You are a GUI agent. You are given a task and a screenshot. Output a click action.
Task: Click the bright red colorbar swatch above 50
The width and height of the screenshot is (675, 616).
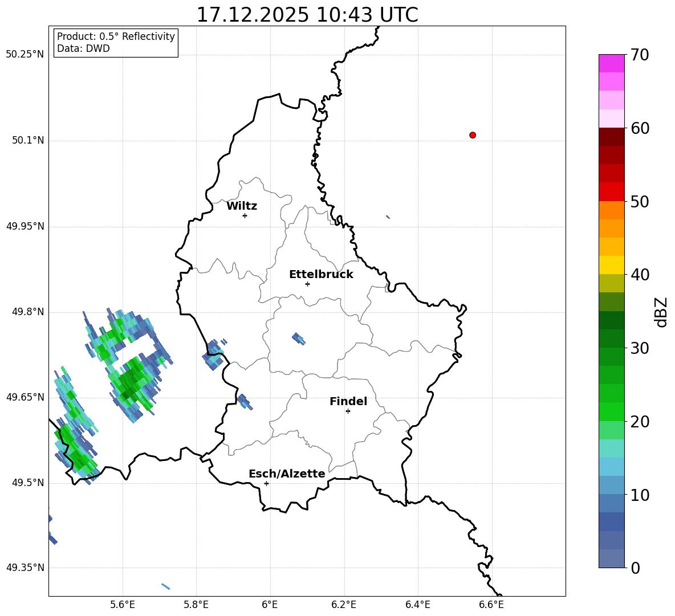[x=611, y=192]
